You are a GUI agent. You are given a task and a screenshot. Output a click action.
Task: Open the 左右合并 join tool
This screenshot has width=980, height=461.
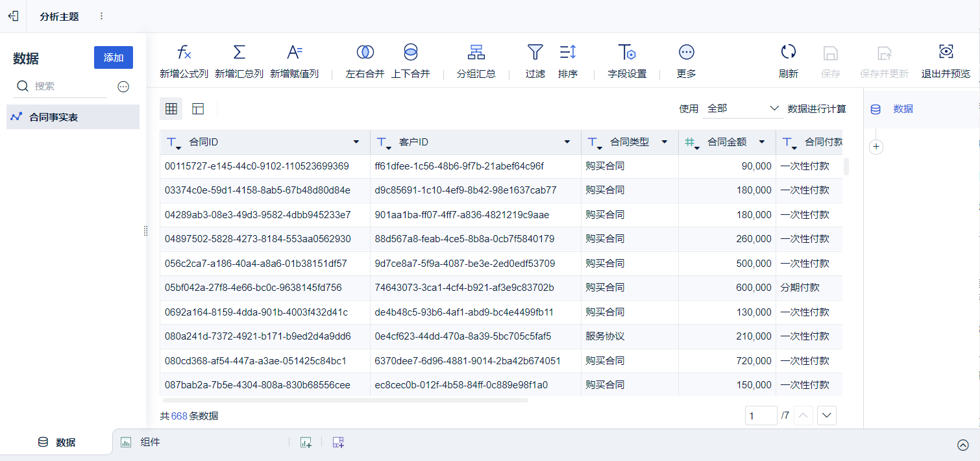pyautogui.click(x=365, y=53)
